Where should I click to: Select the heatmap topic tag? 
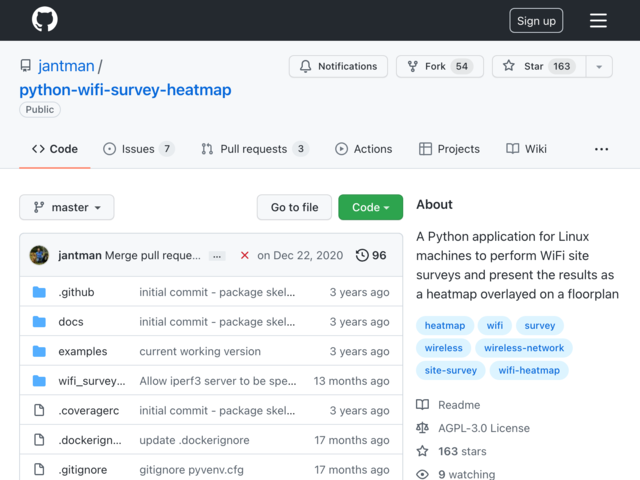[445, 325]
